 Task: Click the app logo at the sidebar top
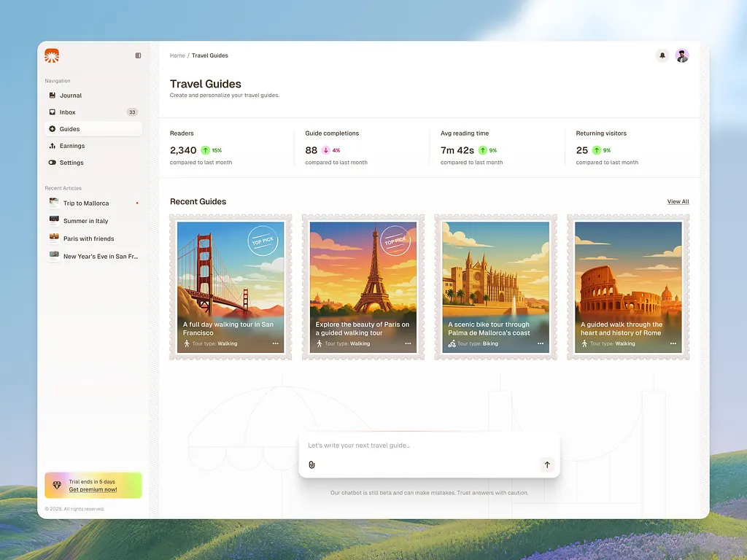click(x=52, y=55)
